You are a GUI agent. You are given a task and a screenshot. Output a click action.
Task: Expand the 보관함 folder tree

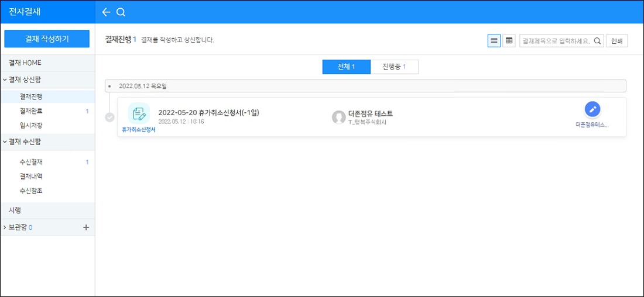tap(5, 227)
